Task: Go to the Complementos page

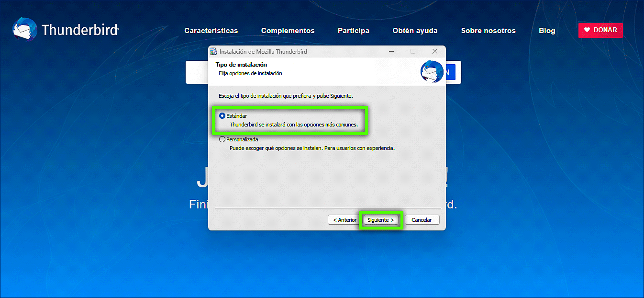Action: tap(288, 31)
